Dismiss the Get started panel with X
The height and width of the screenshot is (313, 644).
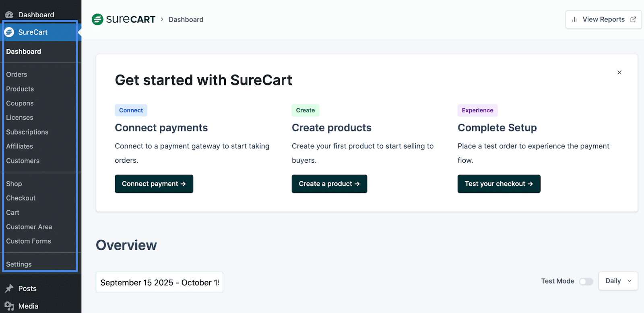point(619,73)
